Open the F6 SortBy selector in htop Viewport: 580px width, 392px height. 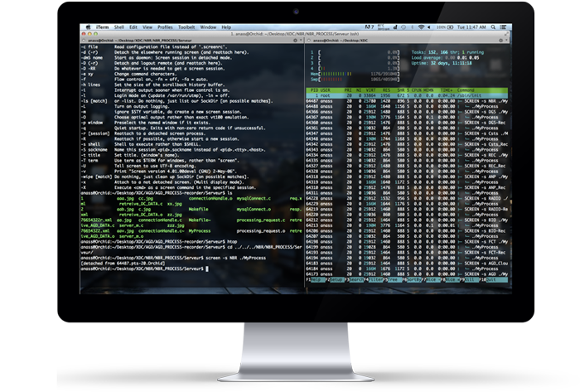[412, 280]
